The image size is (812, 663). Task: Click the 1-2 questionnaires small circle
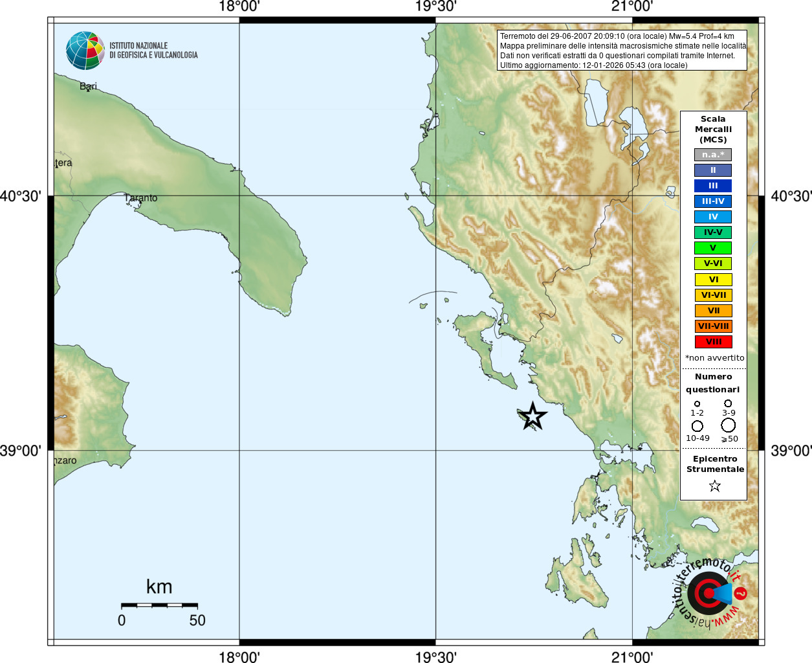(697, 404)
